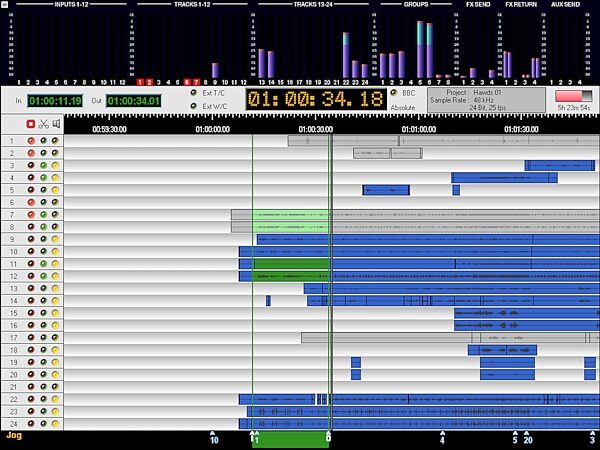Click the ruler at 00:59:30.00
Image resolution: width=600 pixels, height=450 pixels.
[x=109, y=129]
